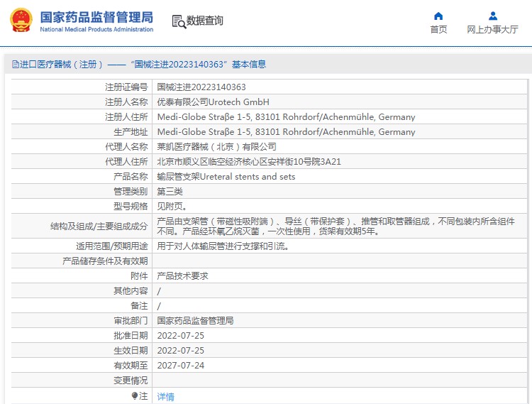
Task: Click the 审批部门 row label
Action: [x=131, y=321]
